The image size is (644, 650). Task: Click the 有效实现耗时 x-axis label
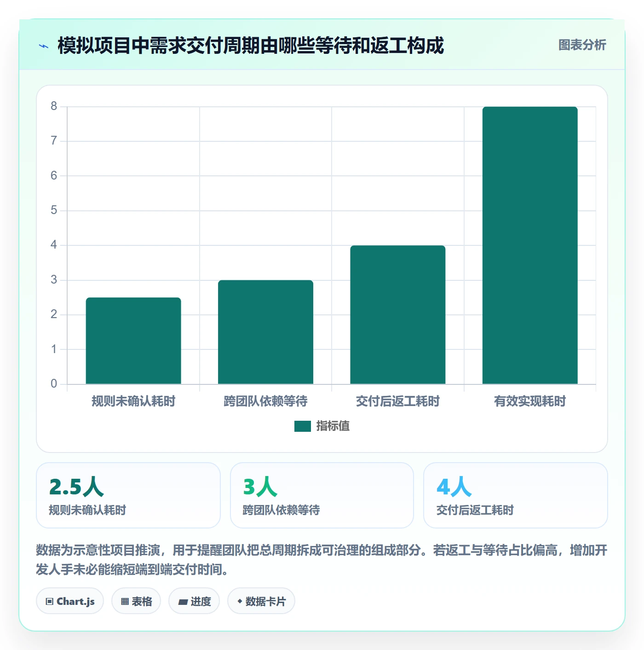(530, 401)
